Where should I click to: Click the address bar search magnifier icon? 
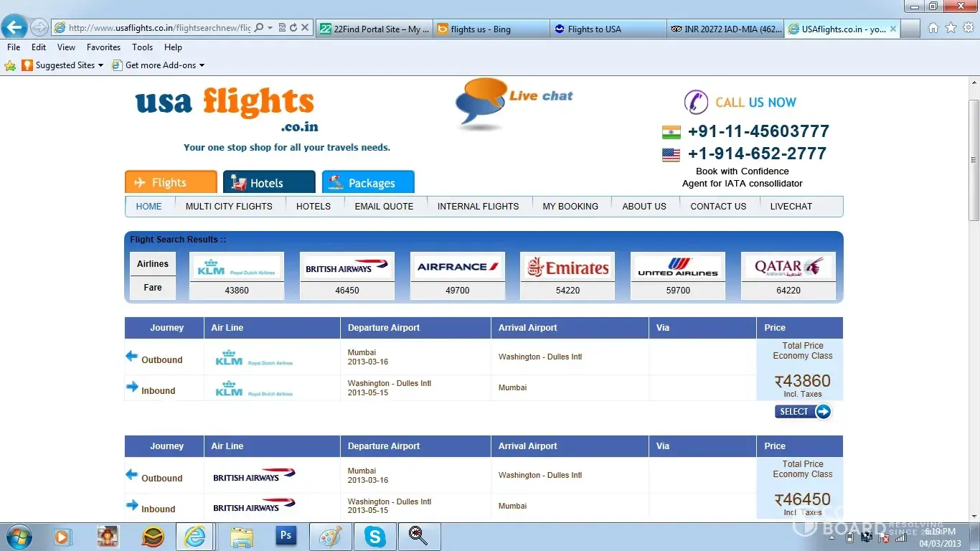pyautogui.click(x=259, y=28)
